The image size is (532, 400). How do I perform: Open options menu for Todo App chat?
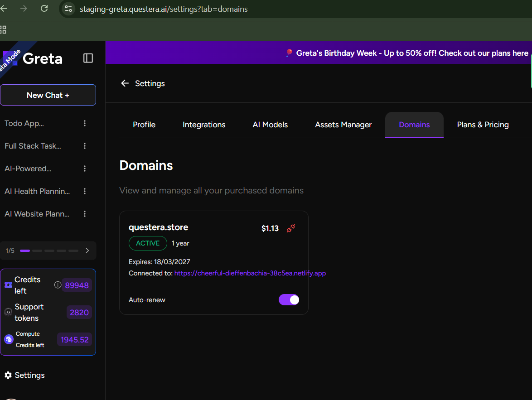tap(84, 124)
